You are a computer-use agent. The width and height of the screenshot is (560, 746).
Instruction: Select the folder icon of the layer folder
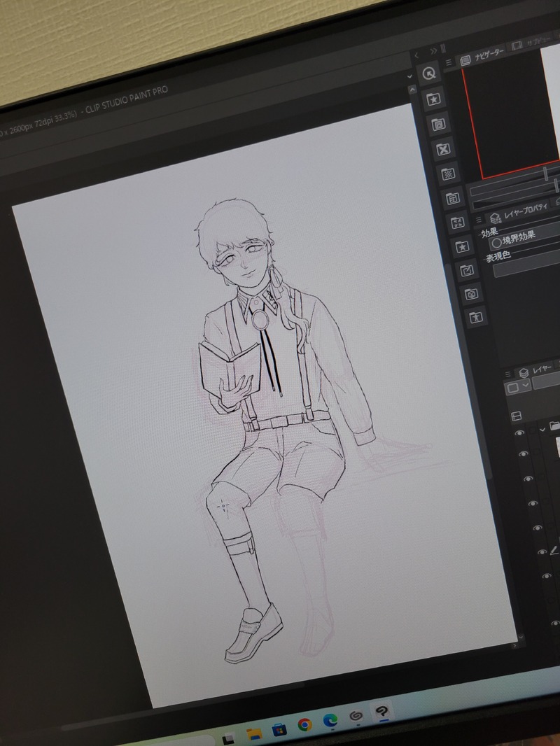(555, 425)
